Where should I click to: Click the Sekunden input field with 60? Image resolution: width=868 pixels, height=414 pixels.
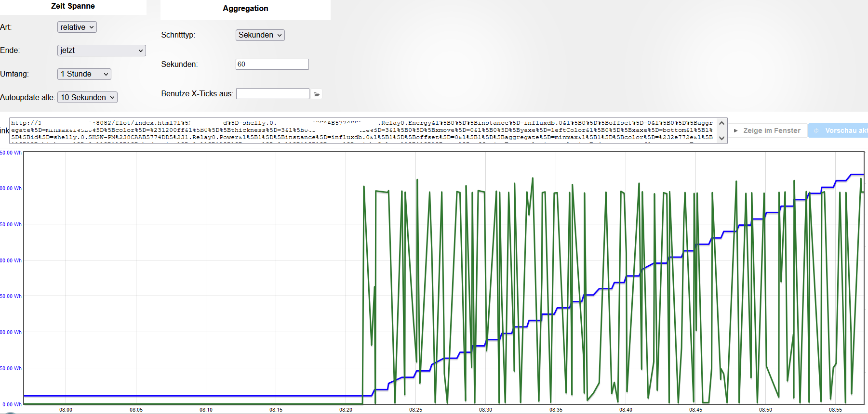[272, 64]
